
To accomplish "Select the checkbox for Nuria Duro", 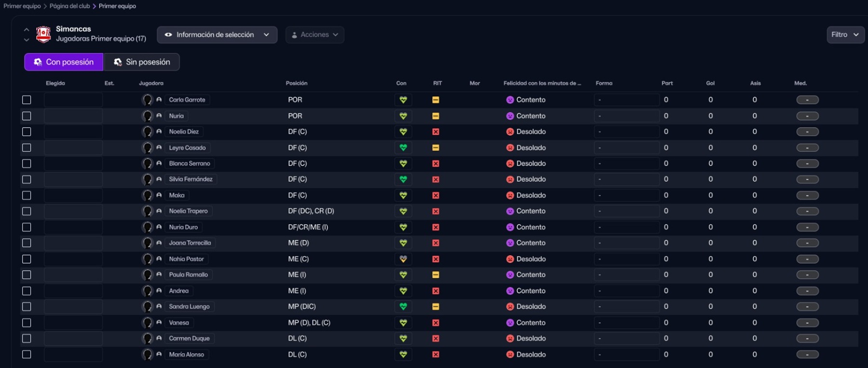I will [x=27, y=227].
